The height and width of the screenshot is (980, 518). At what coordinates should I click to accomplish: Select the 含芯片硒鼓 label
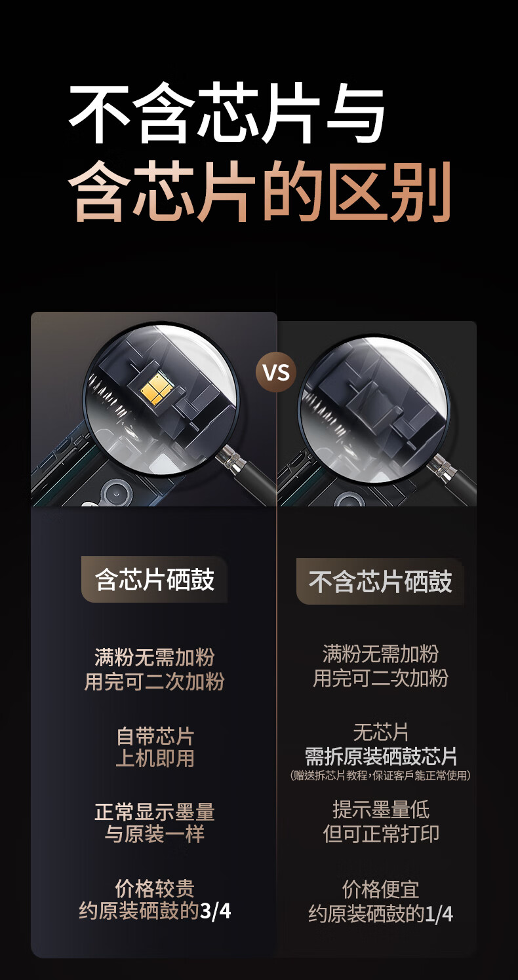tap(155, 580)
